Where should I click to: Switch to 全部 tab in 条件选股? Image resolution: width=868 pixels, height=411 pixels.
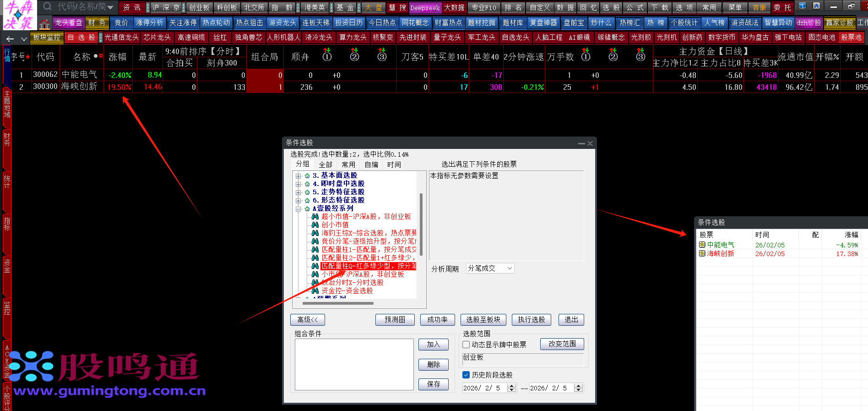[325, 164]
